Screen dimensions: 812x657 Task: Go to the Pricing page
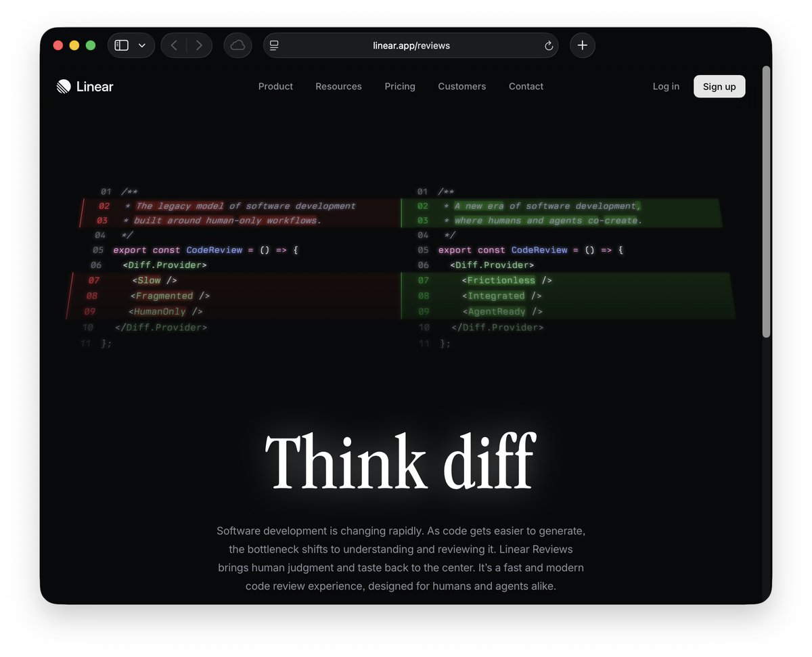pos(400,86)
